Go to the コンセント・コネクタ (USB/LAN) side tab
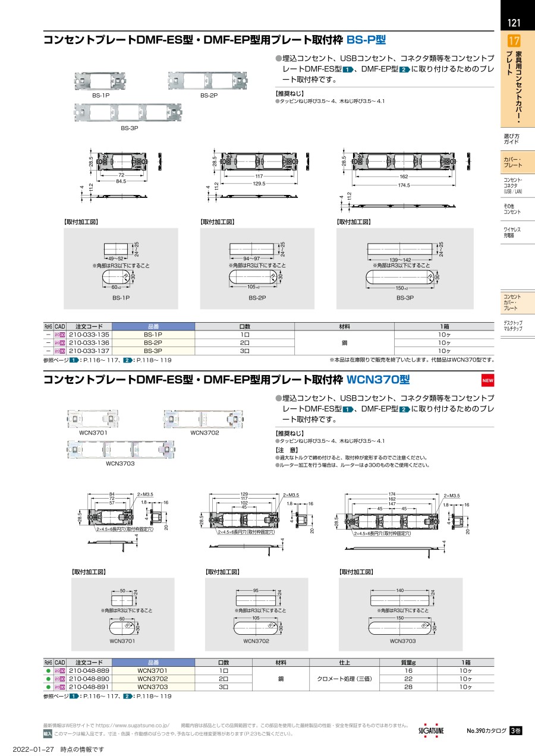The width and height of the screenshot is (535, 756). [512, 186]
